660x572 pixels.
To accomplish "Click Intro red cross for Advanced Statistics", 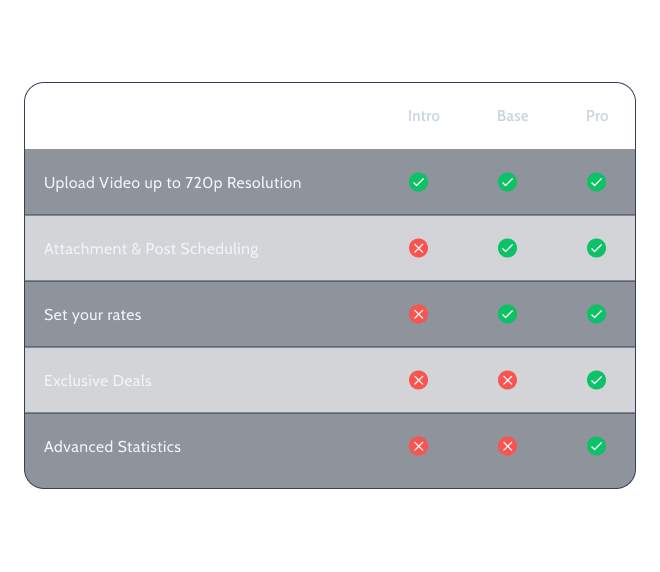I will [x=418, y=446].
